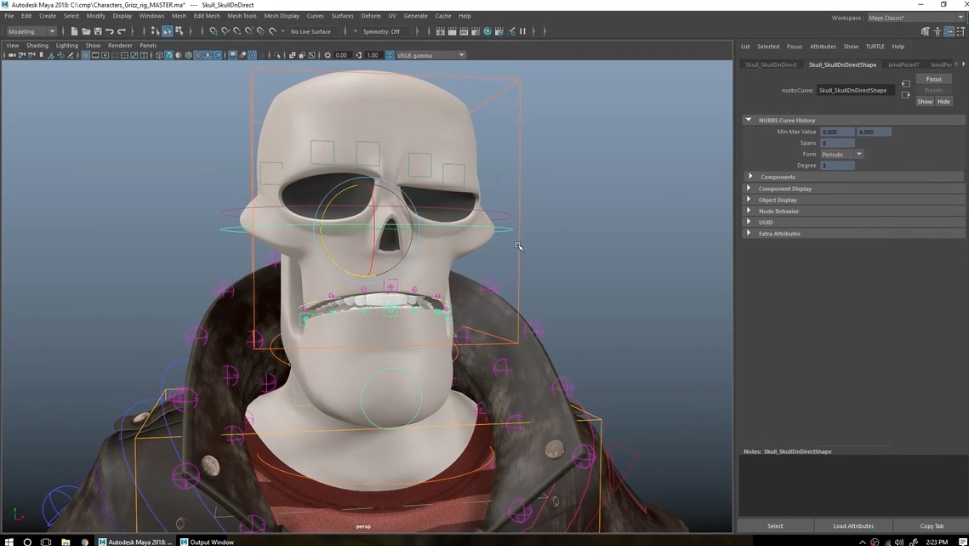This screenshot has width=969, height=546.
Task: Pause Viewport 2.0 display update
Action: [x=523, y=31]
